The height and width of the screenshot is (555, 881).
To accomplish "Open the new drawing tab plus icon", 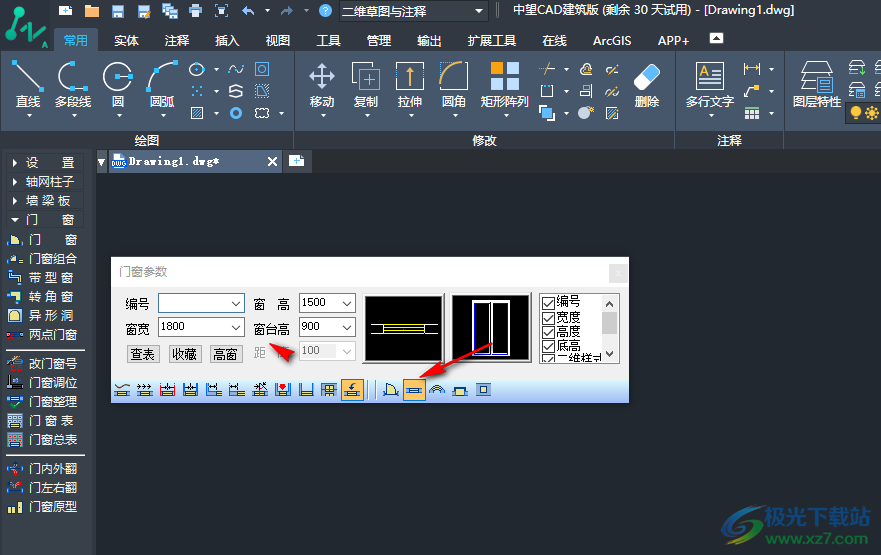I will tap(297, 161).
